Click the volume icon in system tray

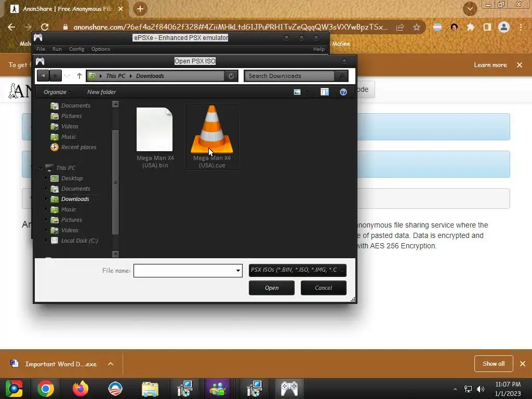pyautogui.click(x=481, y=389)
